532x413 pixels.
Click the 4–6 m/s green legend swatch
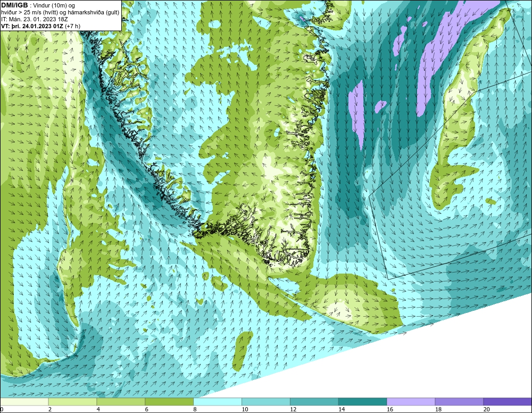point(121,402)
